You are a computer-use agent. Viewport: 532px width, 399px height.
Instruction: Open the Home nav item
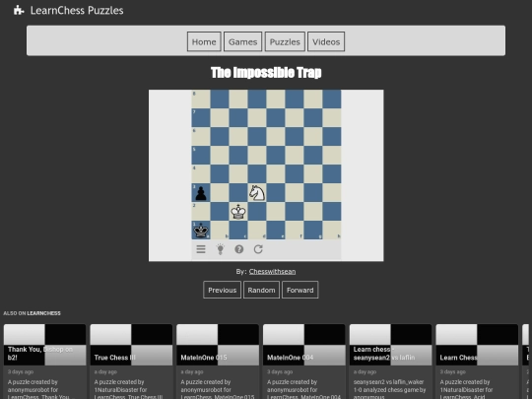(204, 41)
